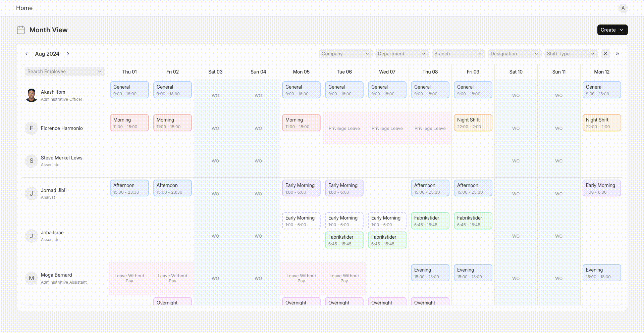Screen dimensions: 644x333
Task: Go to next month with right chevron
Action: point(68,54)
